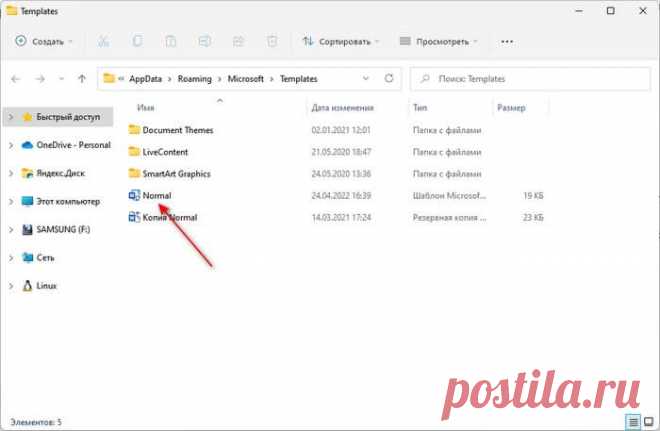Click Microsoft in the address path

coord(245,79)
